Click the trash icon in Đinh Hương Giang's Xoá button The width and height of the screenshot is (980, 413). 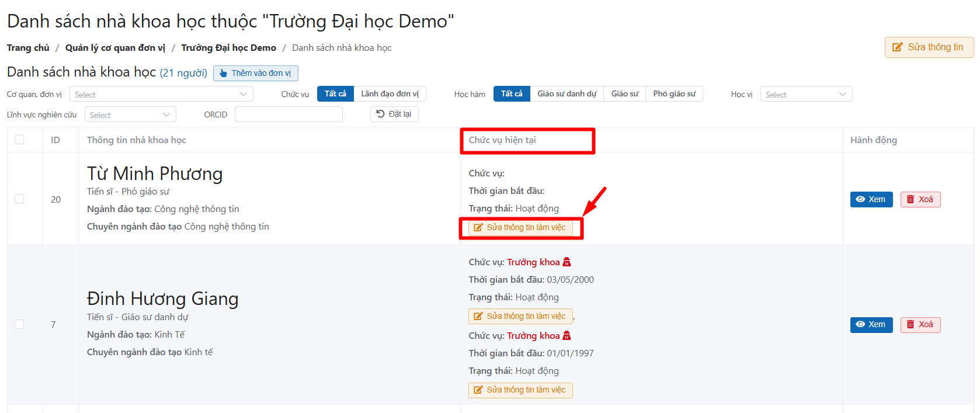coord(911,324)
